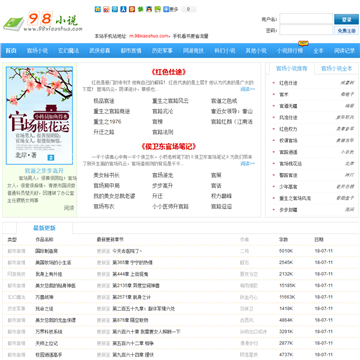Switch to 官场小说全本 tab
The width and height of the screenshot is (360, 360).
336,69
